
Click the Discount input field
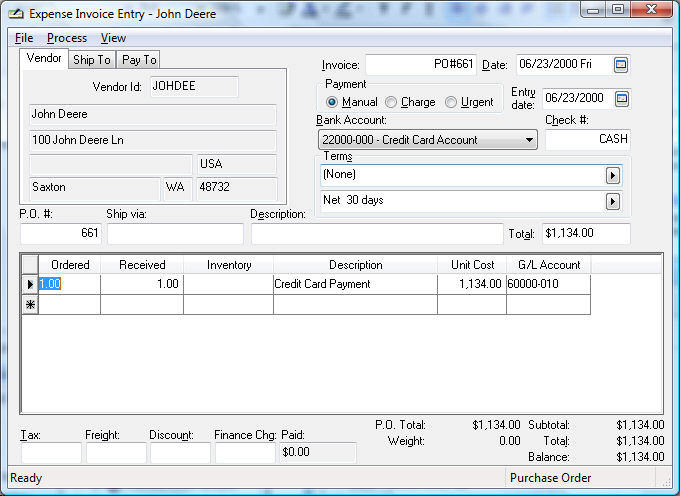tap(180, 453)
